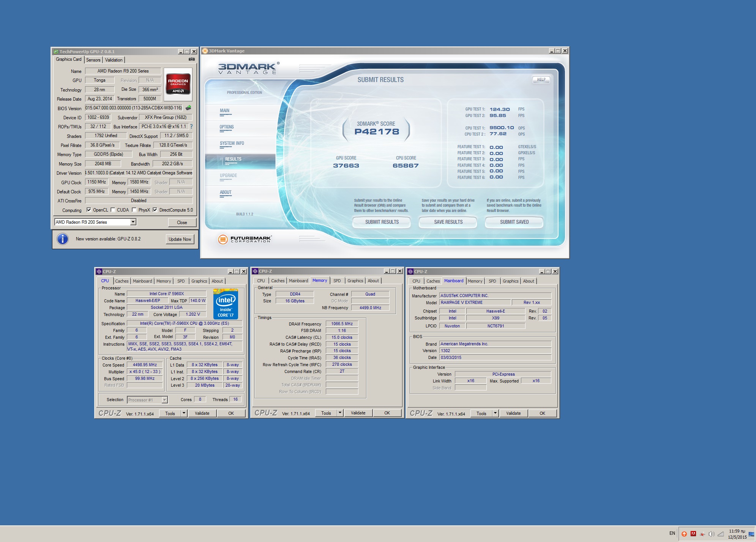
Task: Click the Tools button in the CPU tab window
Action: point(170,413)
